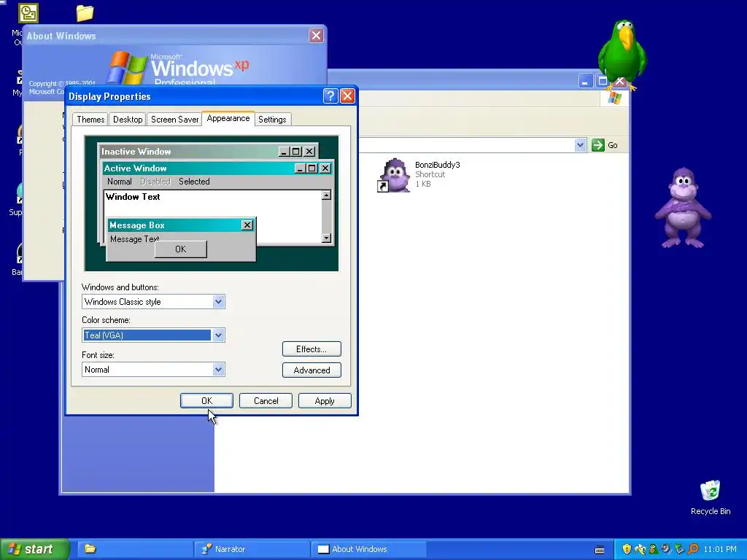Image resolution: width=747 pixels, height=560 pixels.
Task: Open the Start menu
Action: pyautogui.click(x=35, y=549)
